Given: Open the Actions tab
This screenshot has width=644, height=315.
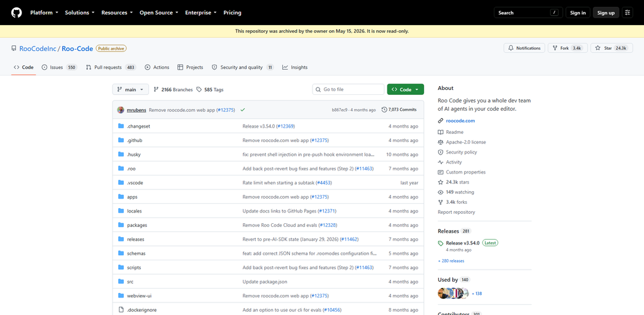Looking at the screenshot, I should pyautogui.click(x=157, y=67).
